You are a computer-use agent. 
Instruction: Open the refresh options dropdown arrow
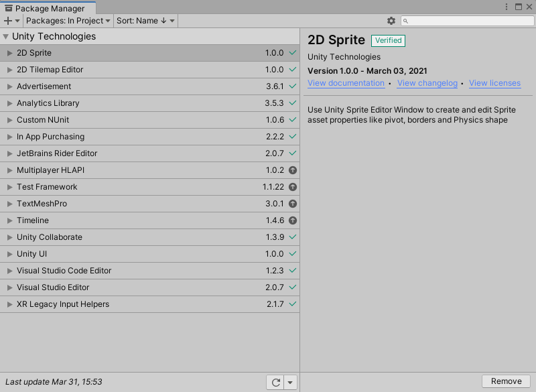[x=290, y=382]
